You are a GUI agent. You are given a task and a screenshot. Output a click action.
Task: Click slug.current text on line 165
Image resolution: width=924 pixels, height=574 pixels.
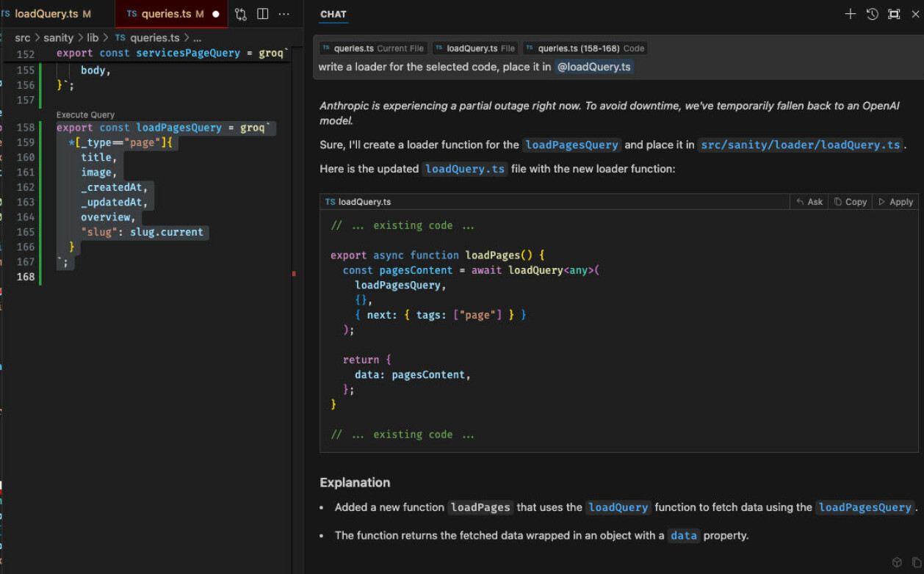tap(167, 232)
